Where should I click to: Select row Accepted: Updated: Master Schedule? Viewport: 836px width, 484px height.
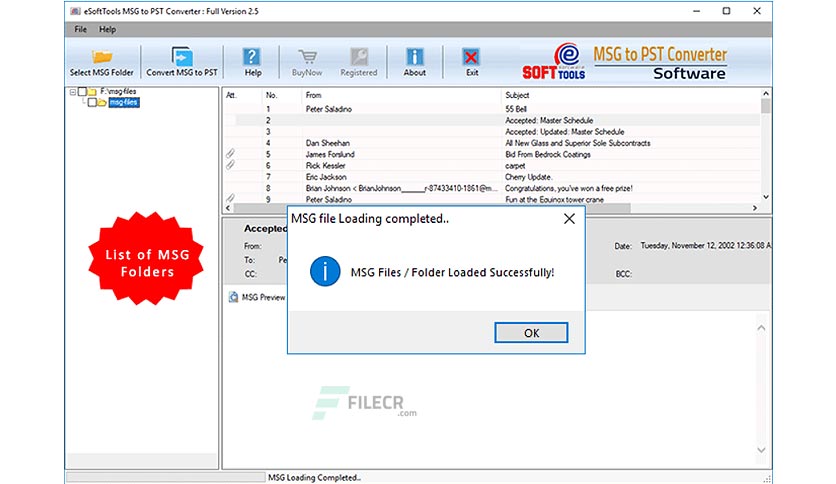(x=492, y=132)
